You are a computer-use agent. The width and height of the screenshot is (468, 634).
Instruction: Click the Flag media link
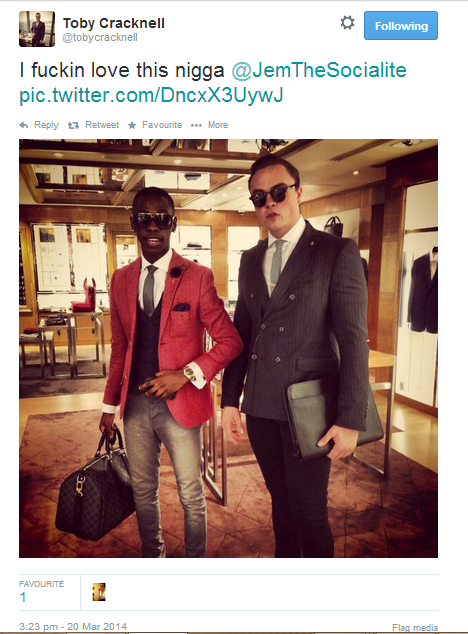(x=415, y=628)
